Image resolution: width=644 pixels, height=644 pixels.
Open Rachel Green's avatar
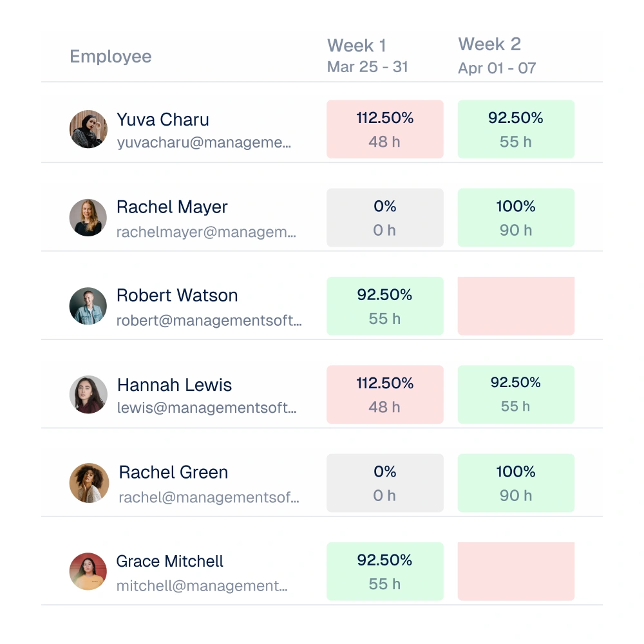coord(89,483)
